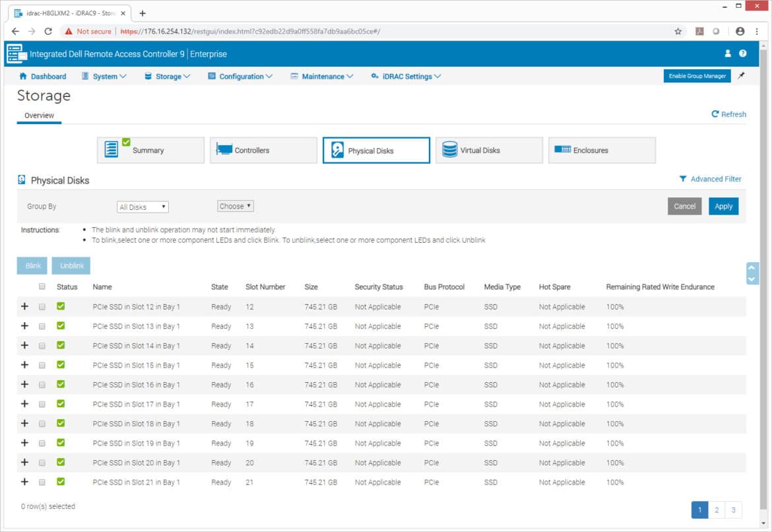
Task: Open the iDRAC Settings menu
Action: 406,77
